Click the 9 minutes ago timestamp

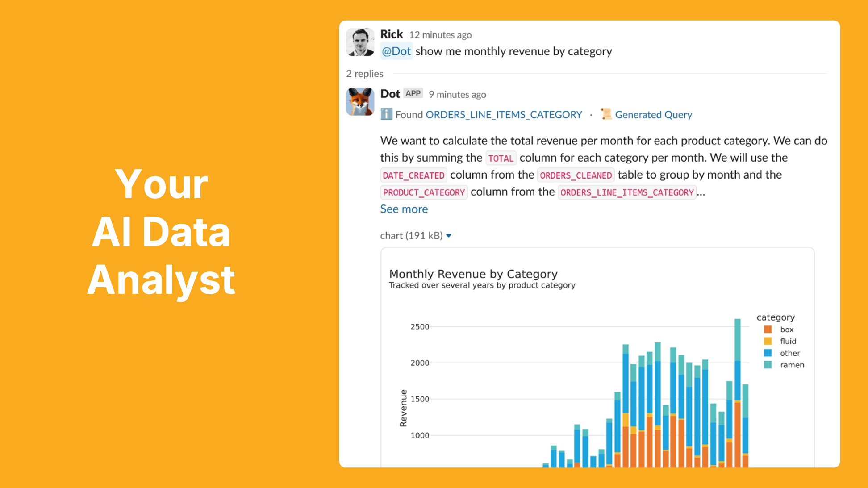point(458,95)
